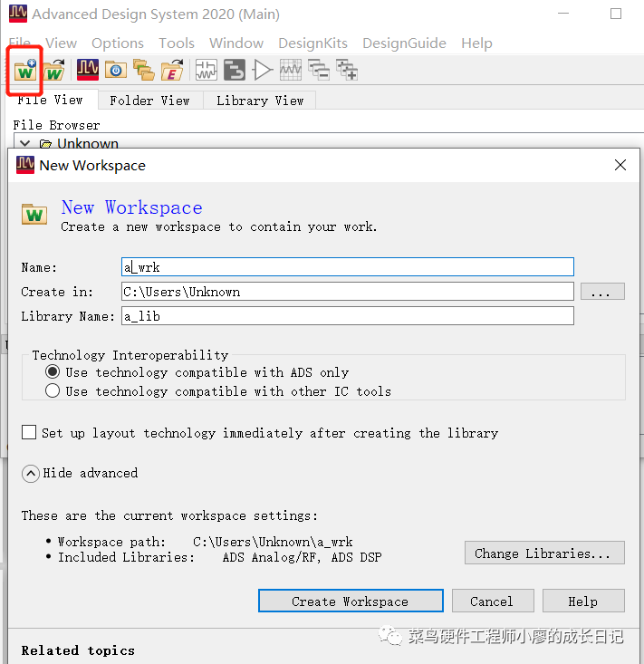Open the View menu
644x664 pixels.
tap(61, 43)
